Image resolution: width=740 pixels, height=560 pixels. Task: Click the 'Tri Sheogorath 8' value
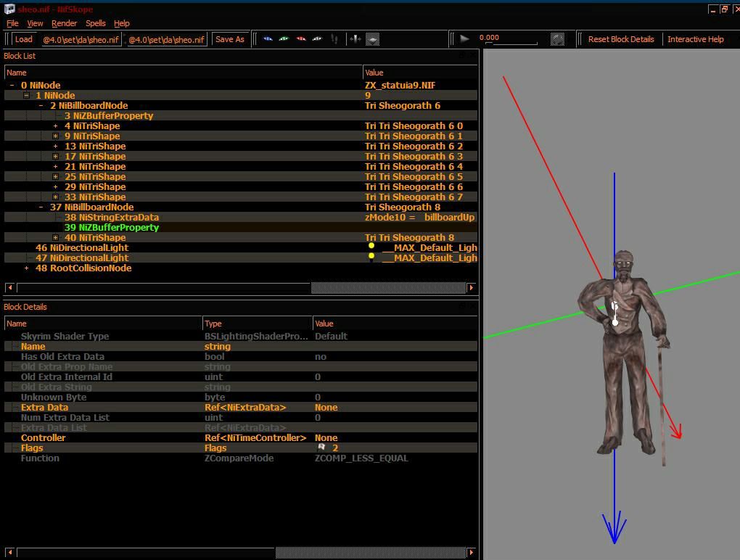pyautogui.click(x=403, y=207)
